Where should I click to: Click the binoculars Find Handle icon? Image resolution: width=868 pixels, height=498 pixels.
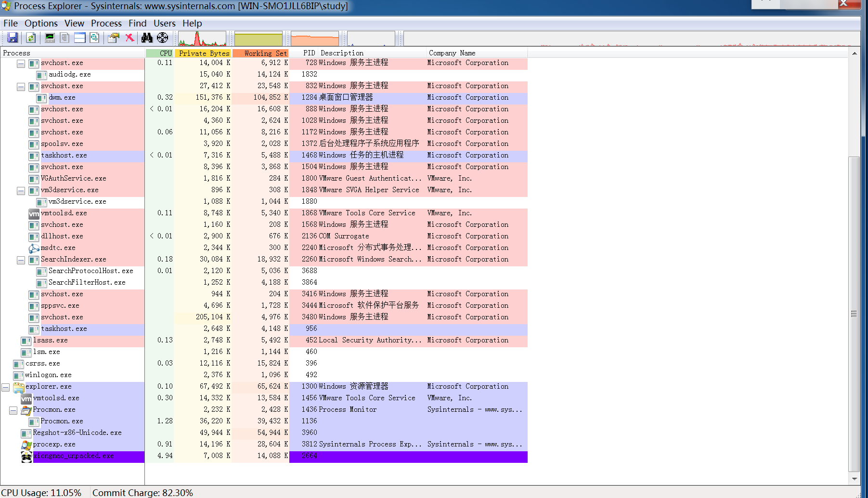(147, 38)
